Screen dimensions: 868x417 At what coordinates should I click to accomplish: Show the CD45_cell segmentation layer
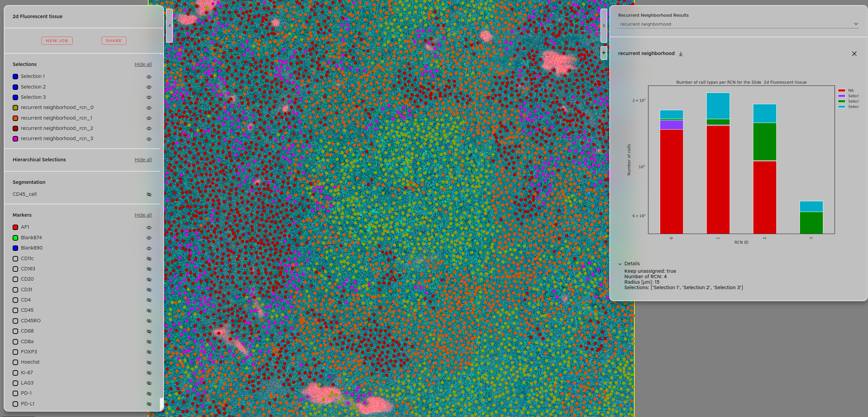click(x=149, y=194)
